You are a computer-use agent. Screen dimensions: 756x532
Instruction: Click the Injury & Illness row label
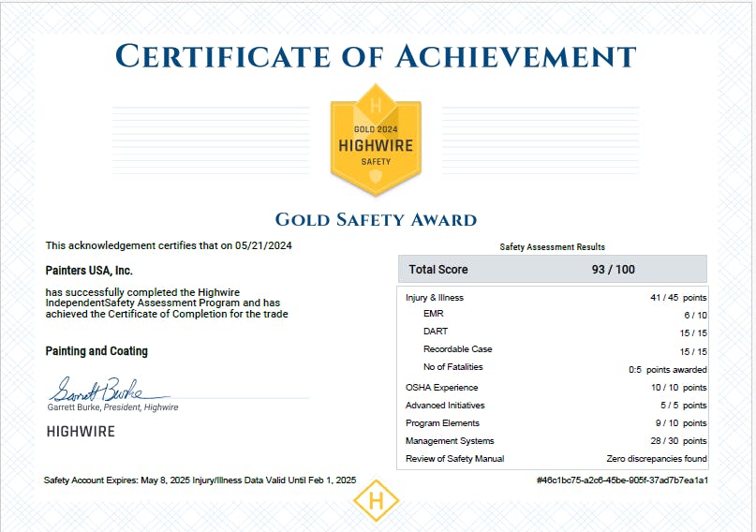coord(435,297)
